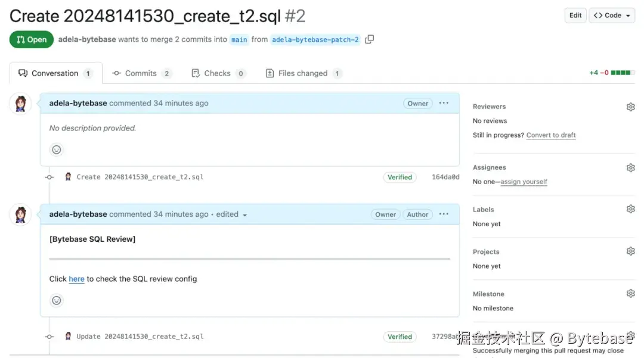
Task: Click the adela-bytebase author link in the header
Action: [87, 39]
